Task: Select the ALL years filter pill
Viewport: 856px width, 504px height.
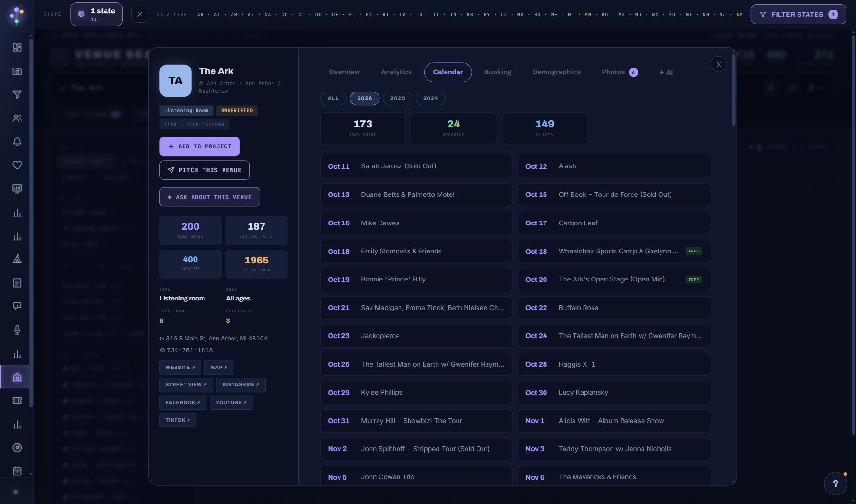Action: (333, 98)
